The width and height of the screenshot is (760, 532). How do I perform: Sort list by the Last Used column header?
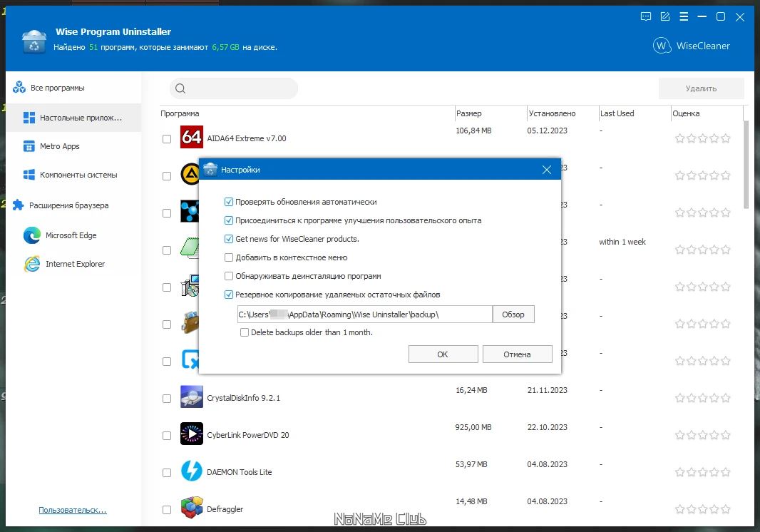coord(617,113)
